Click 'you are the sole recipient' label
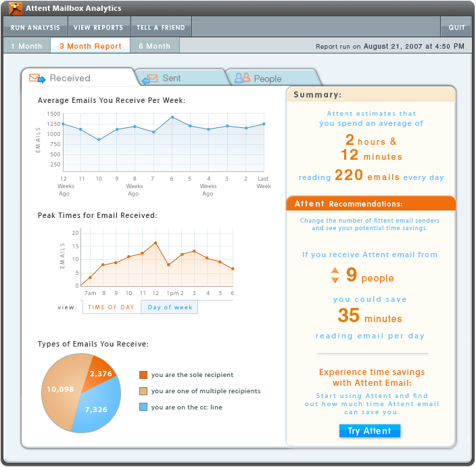Screen dimensions: 476x467 coord(192,375)
